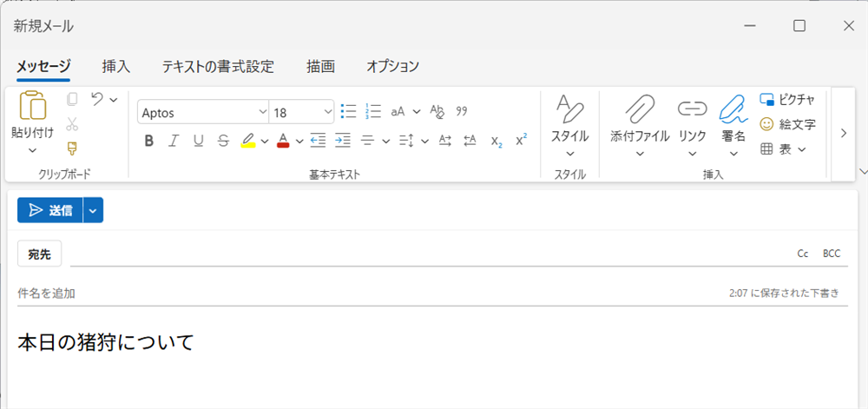Toggle superscript formatting
868x409 pixels.
[x=521, y=140]
